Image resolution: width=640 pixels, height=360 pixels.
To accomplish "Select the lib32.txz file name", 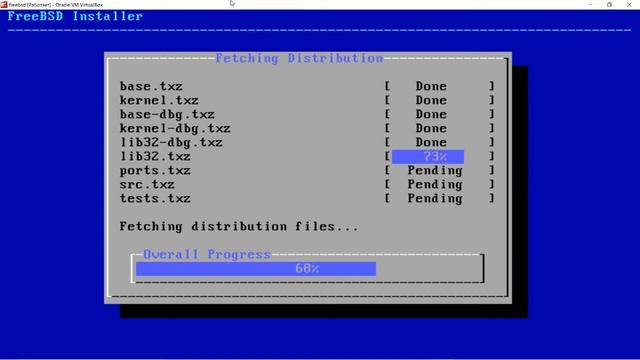I will (x=155, y=156).
